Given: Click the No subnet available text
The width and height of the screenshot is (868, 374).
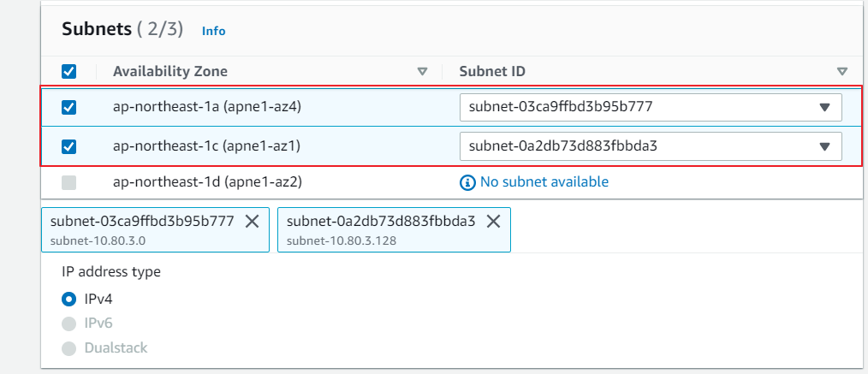Looking at the screenshot, I should (544, 182).
